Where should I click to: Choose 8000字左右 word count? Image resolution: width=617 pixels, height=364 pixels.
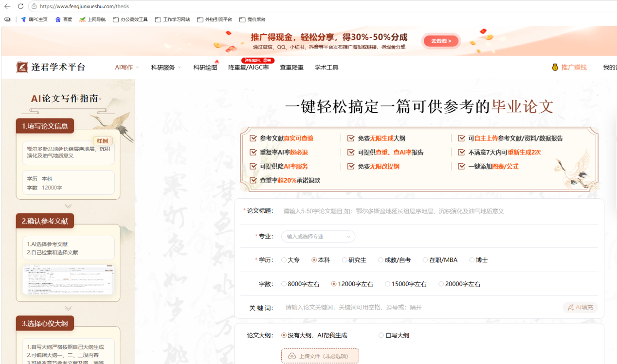point(300,284)
